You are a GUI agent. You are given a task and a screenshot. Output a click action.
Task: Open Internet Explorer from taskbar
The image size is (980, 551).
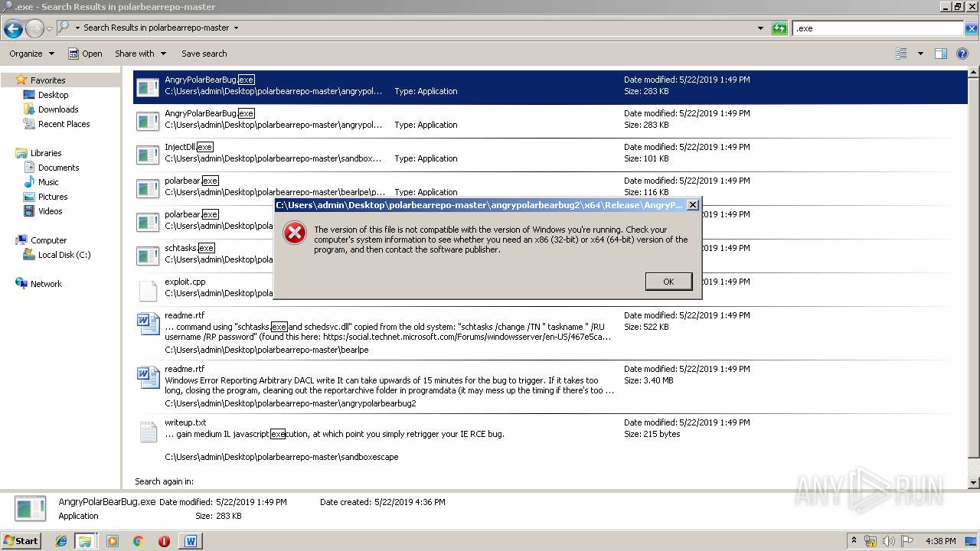click(x=61, y=541)
